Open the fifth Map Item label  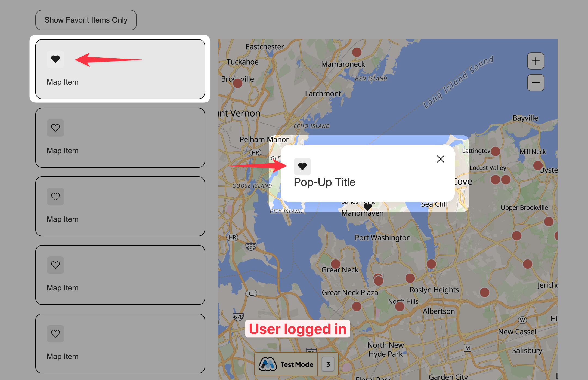pyautogui.click(x=63, y=357)
